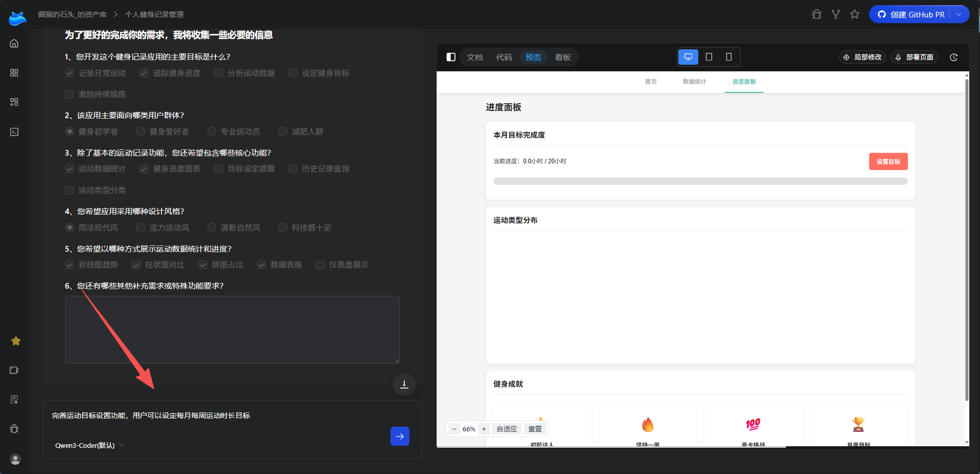This screenshot has height=474, width=980.
Task: Switch to the 看板 tab
Action: click(563, 57)
